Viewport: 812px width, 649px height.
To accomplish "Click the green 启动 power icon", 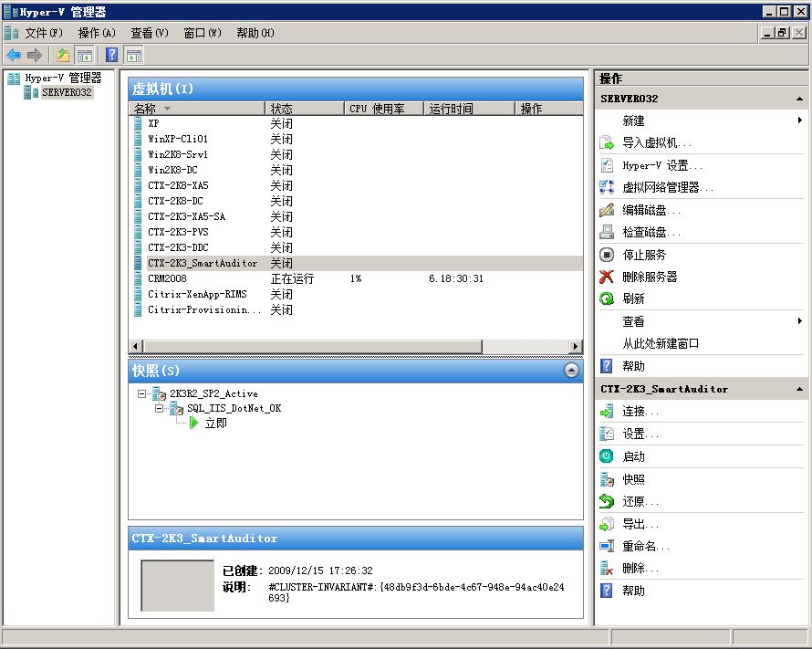I will (607, 456).
